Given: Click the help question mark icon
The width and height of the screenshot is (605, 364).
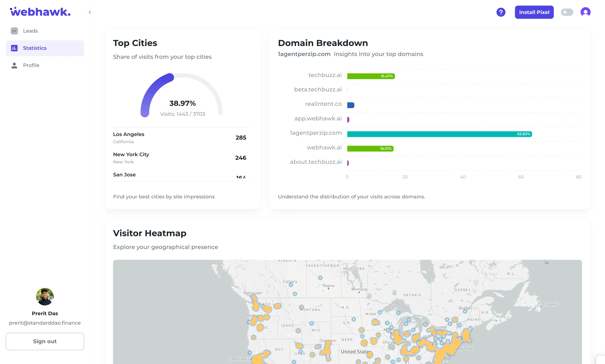Looking at the screenshot, I should 501,12.
